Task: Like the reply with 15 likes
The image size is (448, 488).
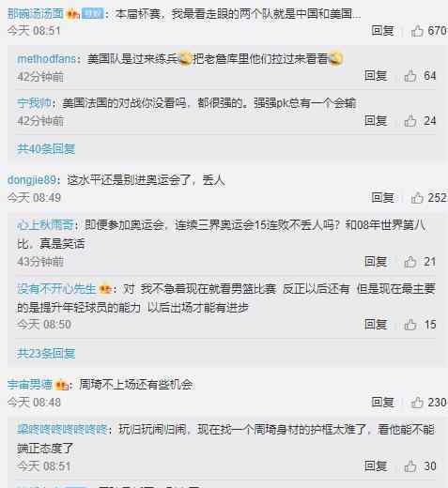Action: 410,325
